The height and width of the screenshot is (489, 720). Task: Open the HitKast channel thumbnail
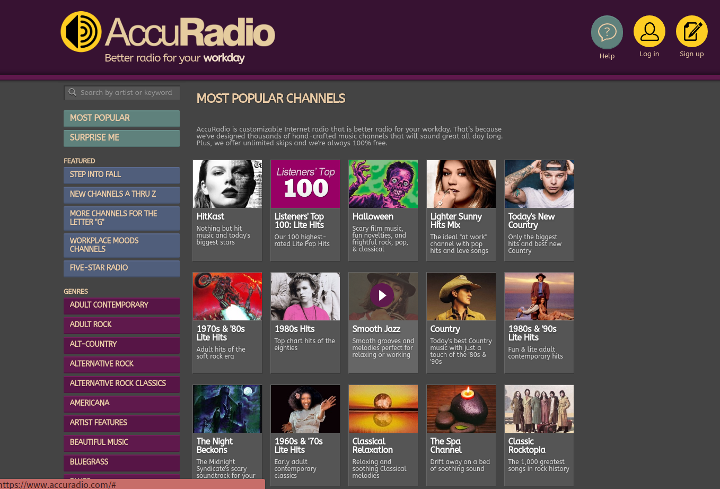pyautogui.click(x=227, y=184)
